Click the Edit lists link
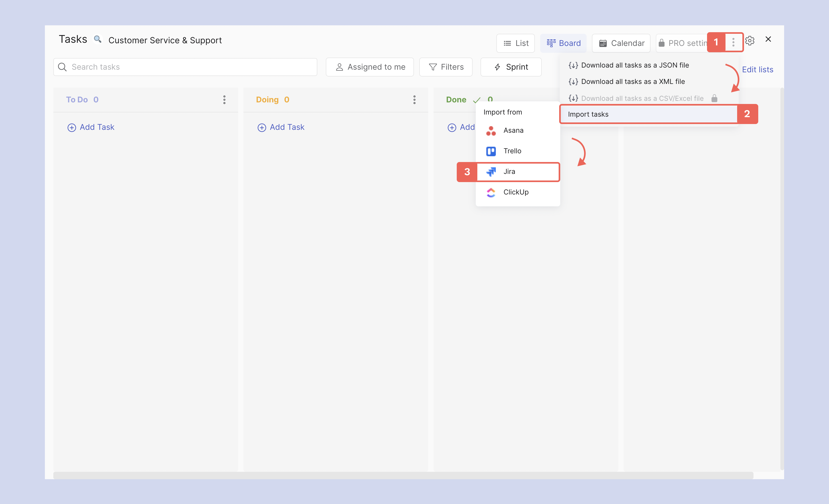829x504 pixels. tap(757, 70)
